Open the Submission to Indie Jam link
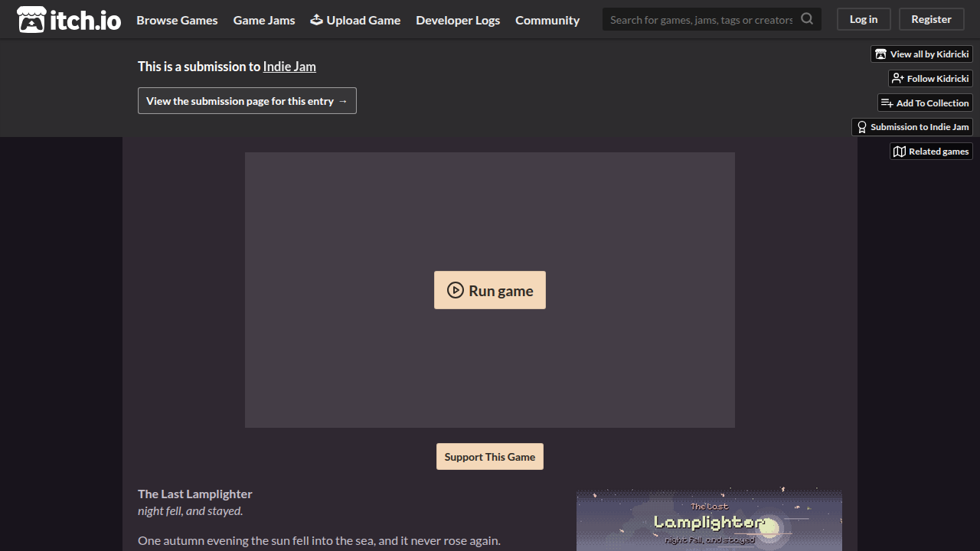This screenshot has width=980, height=551. tap(912, 127)
